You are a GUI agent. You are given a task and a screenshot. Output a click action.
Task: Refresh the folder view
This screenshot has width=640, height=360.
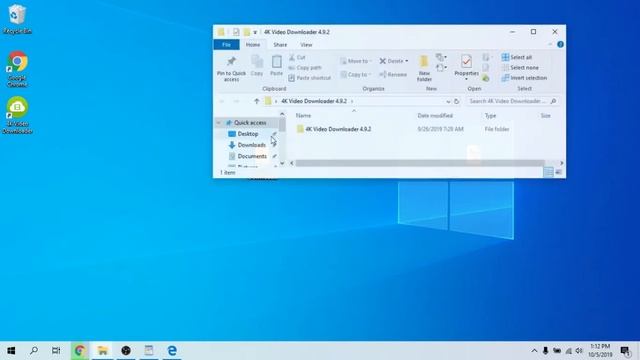click(x=457, y=101)
